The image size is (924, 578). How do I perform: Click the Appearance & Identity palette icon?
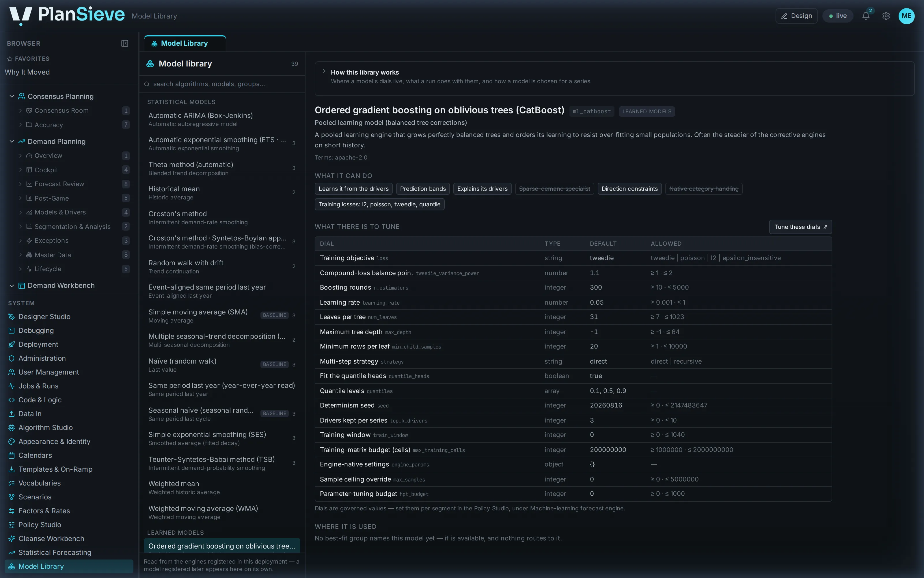click(12, 442)
